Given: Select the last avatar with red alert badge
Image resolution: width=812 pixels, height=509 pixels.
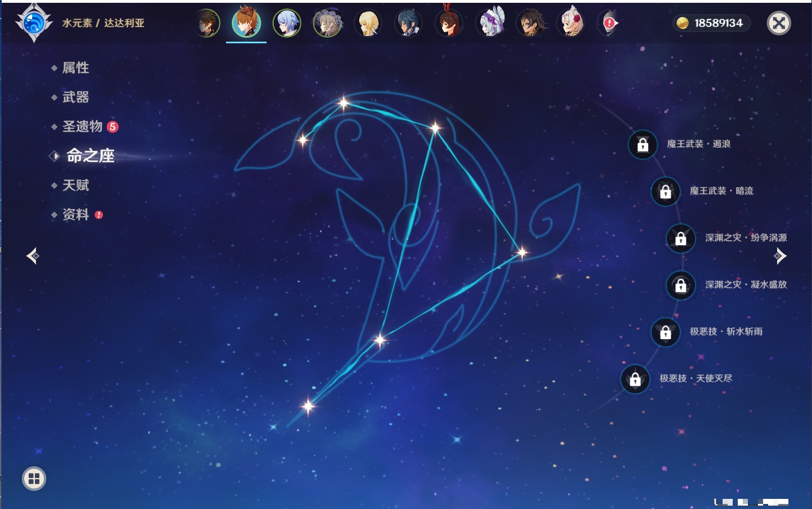Looking at the screenshot, I should coord(608,24).
